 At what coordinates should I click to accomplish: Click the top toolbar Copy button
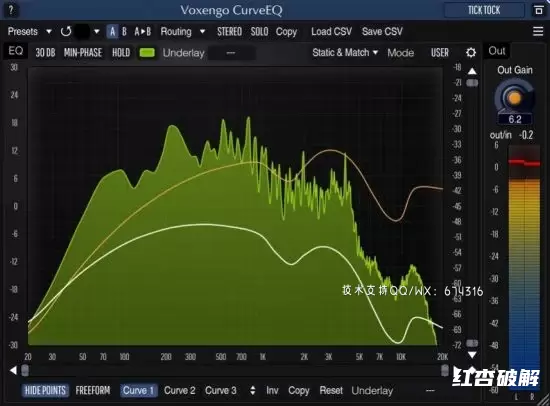(x=286, y=32)
